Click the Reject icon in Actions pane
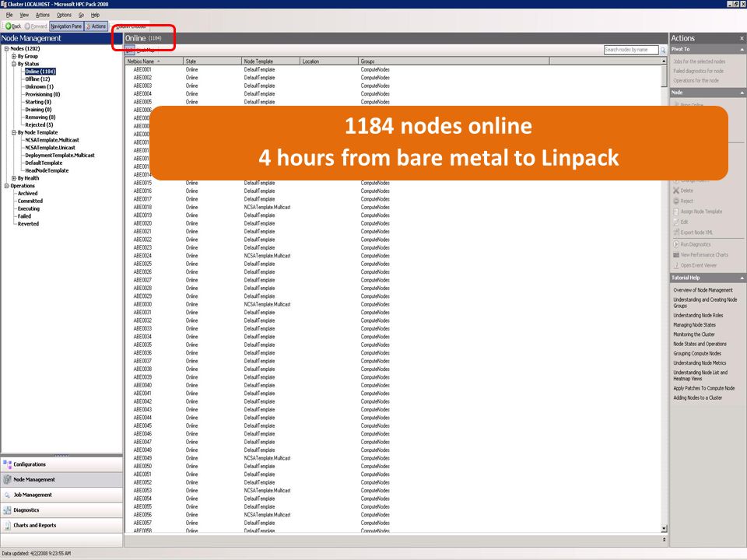 [x=676, y=201]
